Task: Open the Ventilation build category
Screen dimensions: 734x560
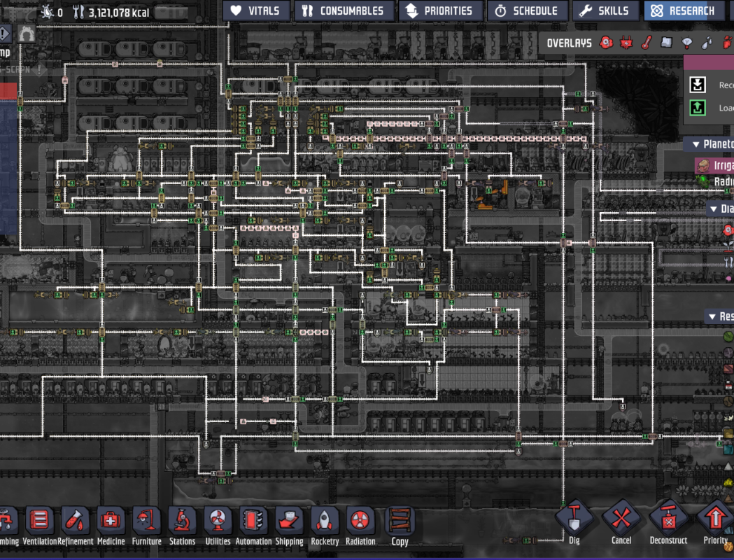Action: [39, 526]
